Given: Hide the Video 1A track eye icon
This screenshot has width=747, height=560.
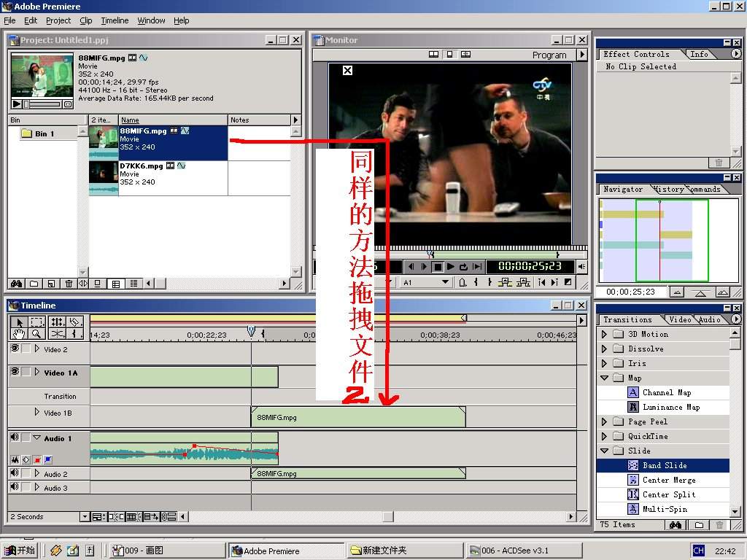Looking at the screenshot, I should (x=15, y=372).
